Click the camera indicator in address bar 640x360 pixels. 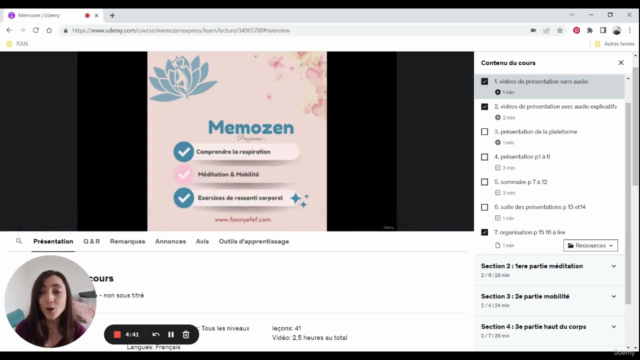(x=533, y=30)
